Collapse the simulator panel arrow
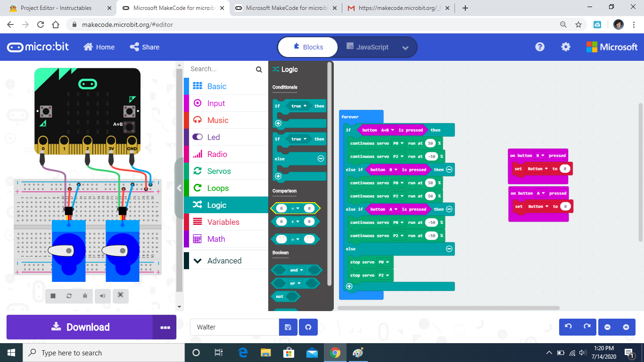644x362 pixels. [179, 188]
